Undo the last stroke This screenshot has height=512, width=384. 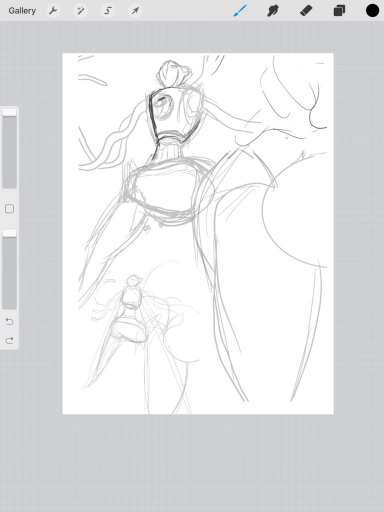9,321
